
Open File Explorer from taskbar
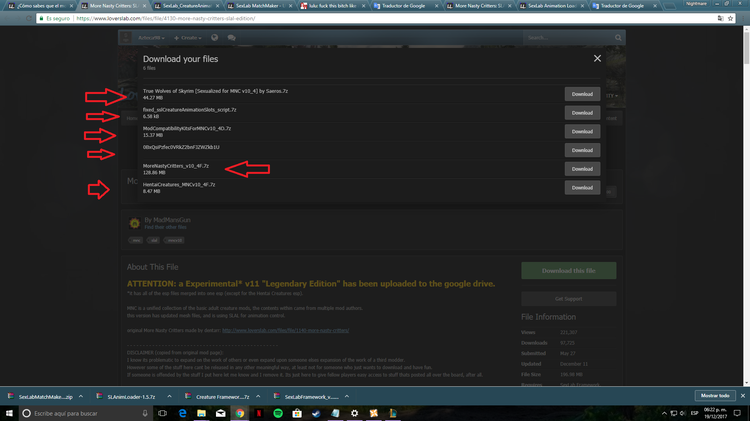pos(201,413)
